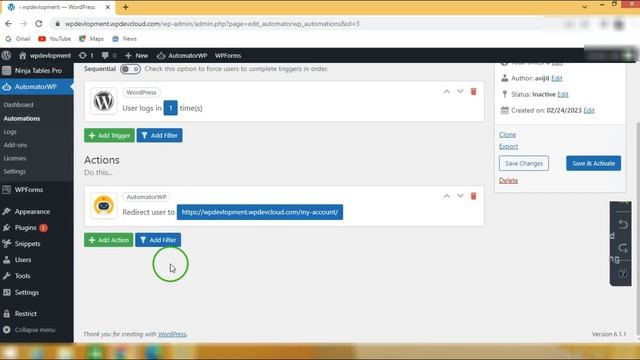Open a new browser tab

(x=126, y=7)
